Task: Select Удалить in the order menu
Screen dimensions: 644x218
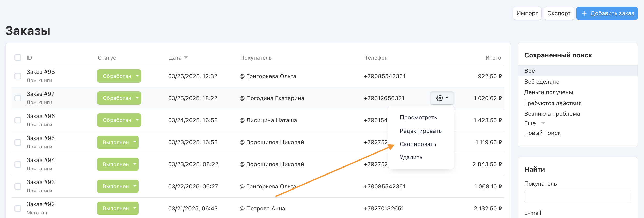Action: pyautogui.click(x=411, y=157)
